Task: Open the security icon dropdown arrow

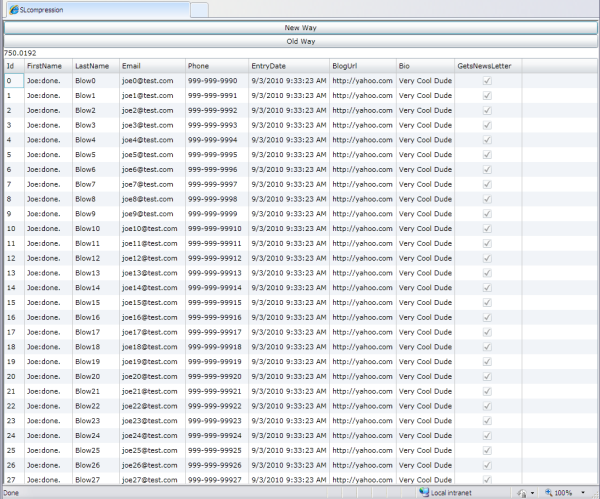Action: (x=532, y=493)
